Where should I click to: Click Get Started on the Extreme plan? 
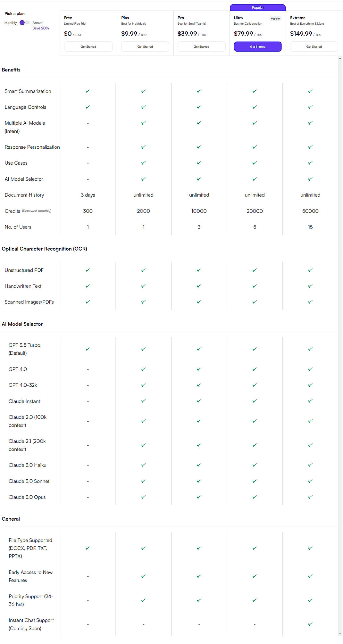314,46
